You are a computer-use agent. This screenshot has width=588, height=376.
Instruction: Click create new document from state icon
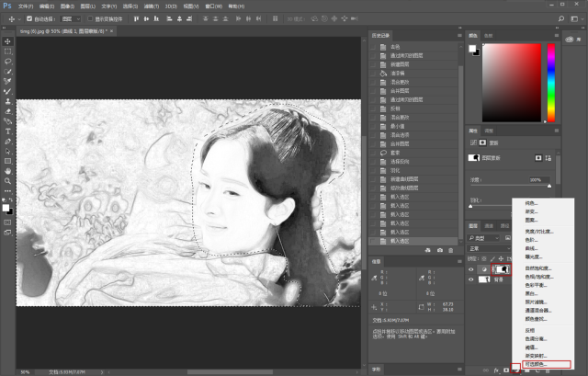[428, 250]
